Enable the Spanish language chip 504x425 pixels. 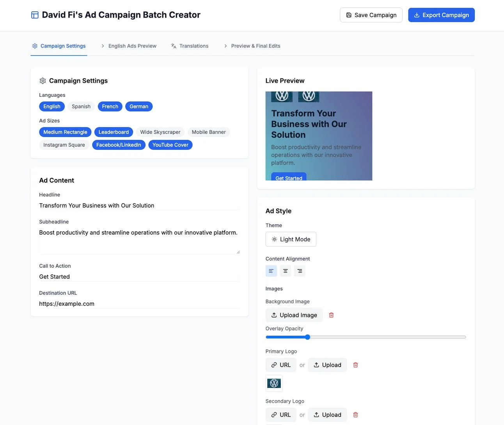click(x=81, y=107)
